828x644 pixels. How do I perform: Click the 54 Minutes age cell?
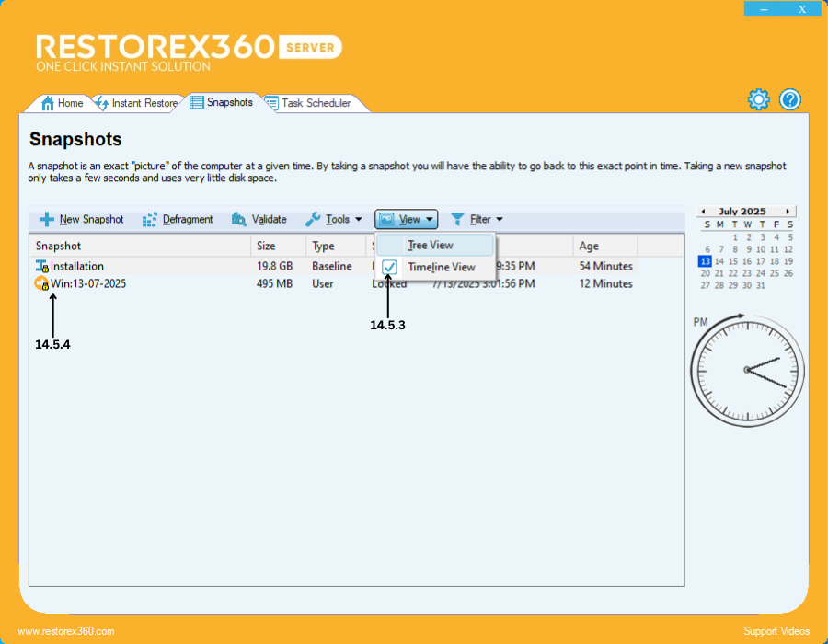click(x=605, y=266)
